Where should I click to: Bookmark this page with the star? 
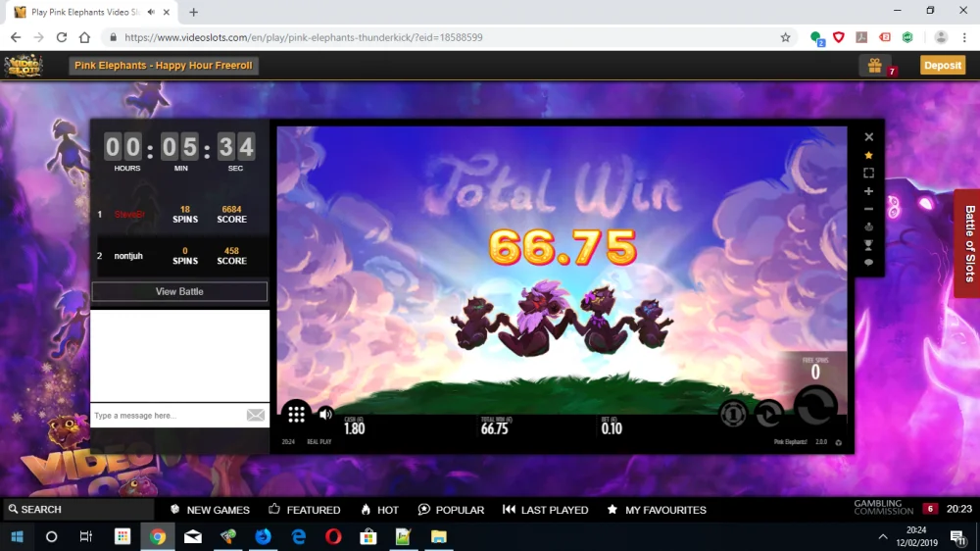[786, 37]
